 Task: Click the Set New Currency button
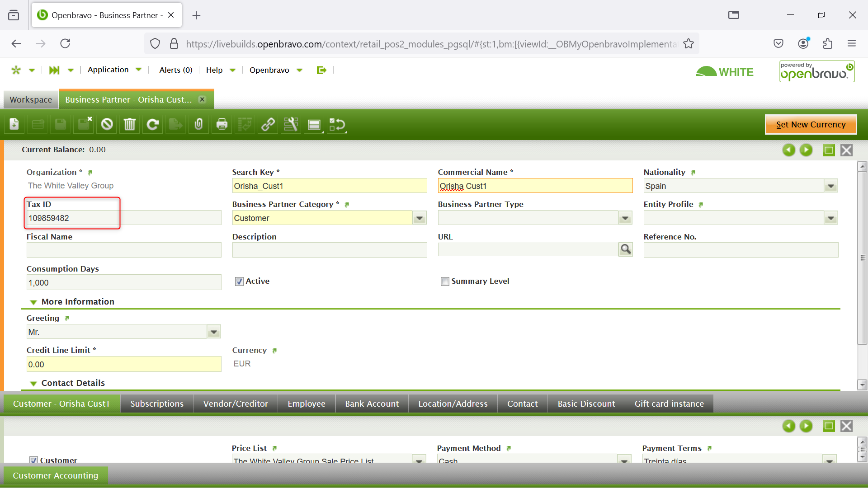pos(810,124)
